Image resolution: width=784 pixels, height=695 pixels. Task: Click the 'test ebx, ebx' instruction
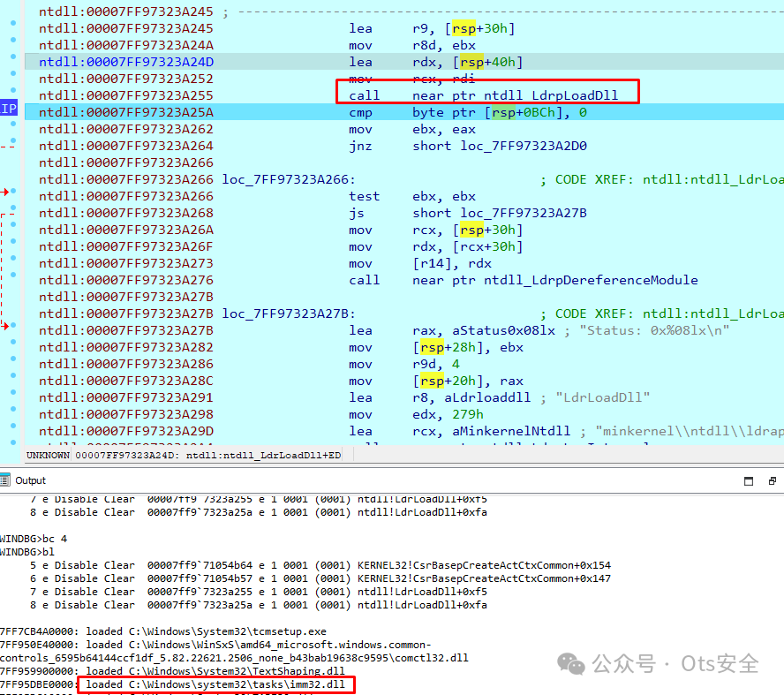pos(412,197)
